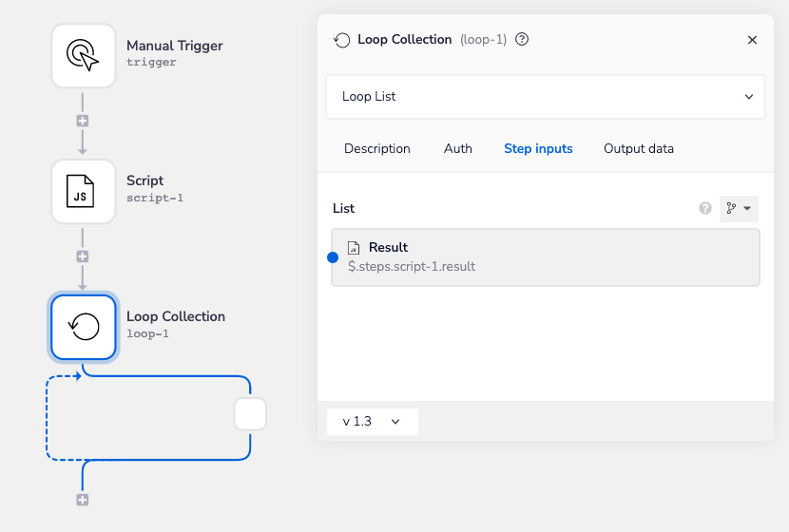Screen dimensions: 789x532
Task: Select the Manual Trigger node icon
Action: coord(83,56)
